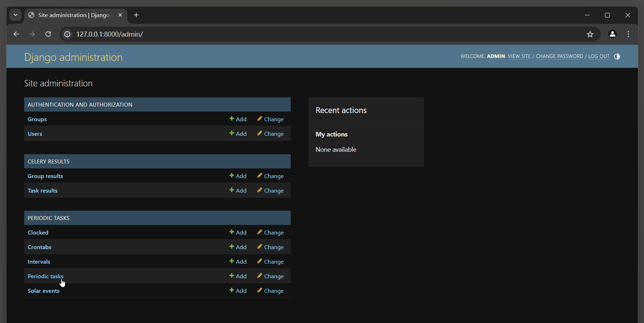Open the Task results model link
Screen dimensions: 644x323
(x=43, y=190)
